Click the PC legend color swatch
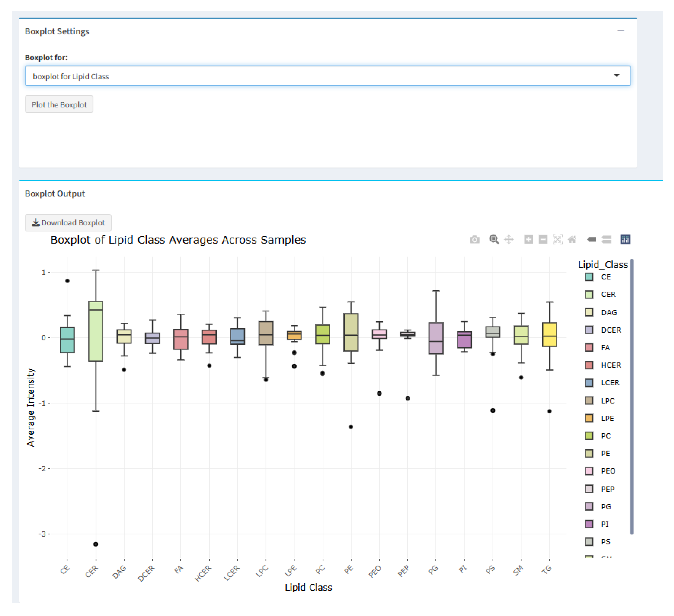This screenshot has height=616, width=674. [589, 436]
